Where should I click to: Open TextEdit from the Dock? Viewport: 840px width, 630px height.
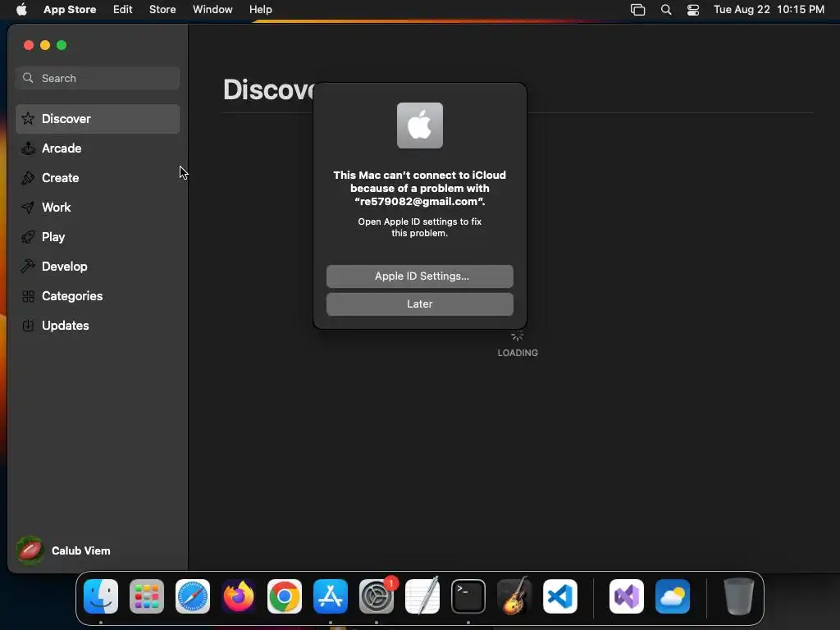coord(422,596)
